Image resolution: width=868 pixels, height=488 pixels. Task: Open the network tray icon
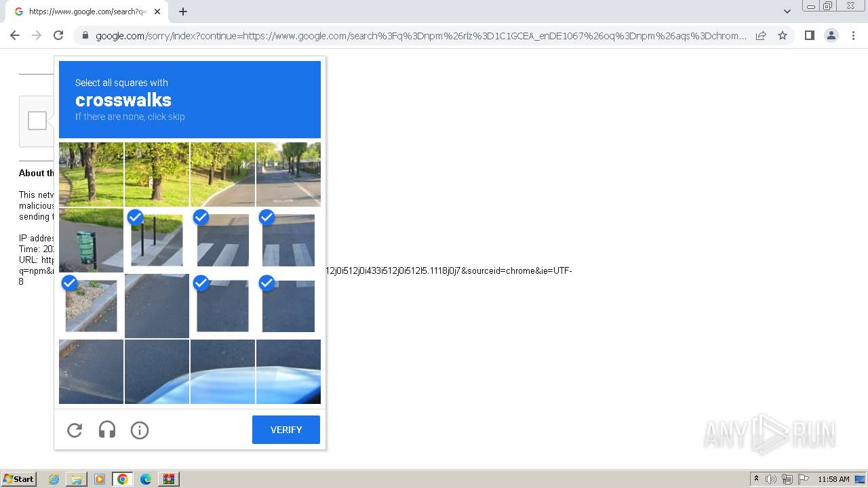tap(787, 479)
